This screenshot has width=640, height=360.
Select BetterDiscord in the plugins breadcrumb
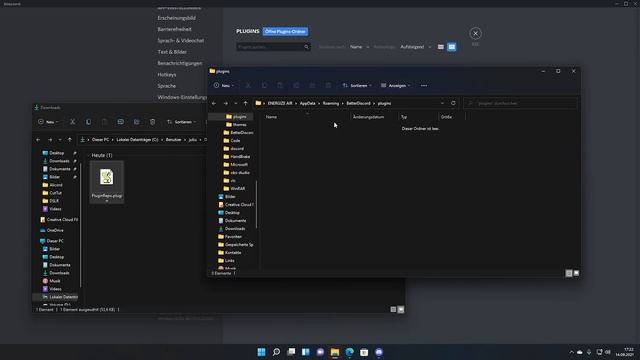[x=358, y=103]
